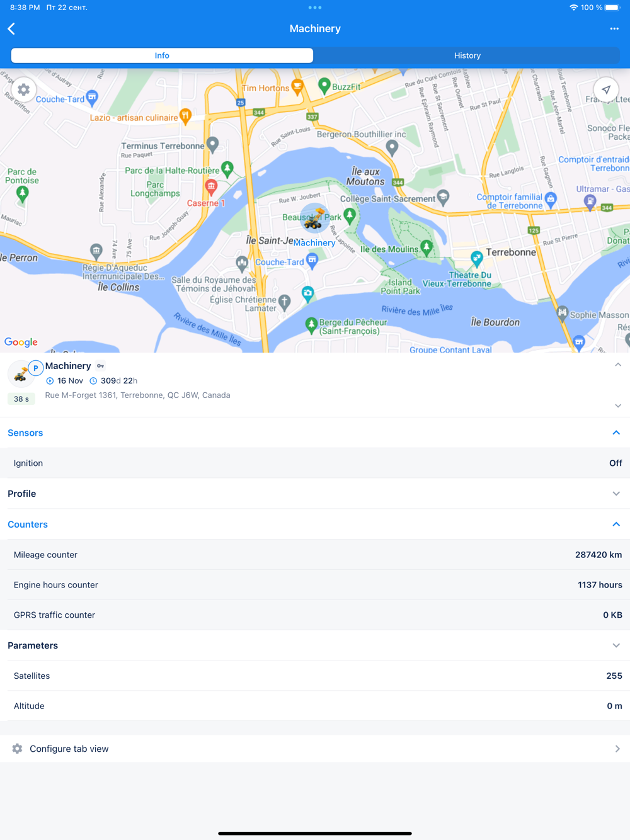This screenshot has width=630, height=840.
Task: Tap the battery status indicator
Action: (x=612, y=8)
